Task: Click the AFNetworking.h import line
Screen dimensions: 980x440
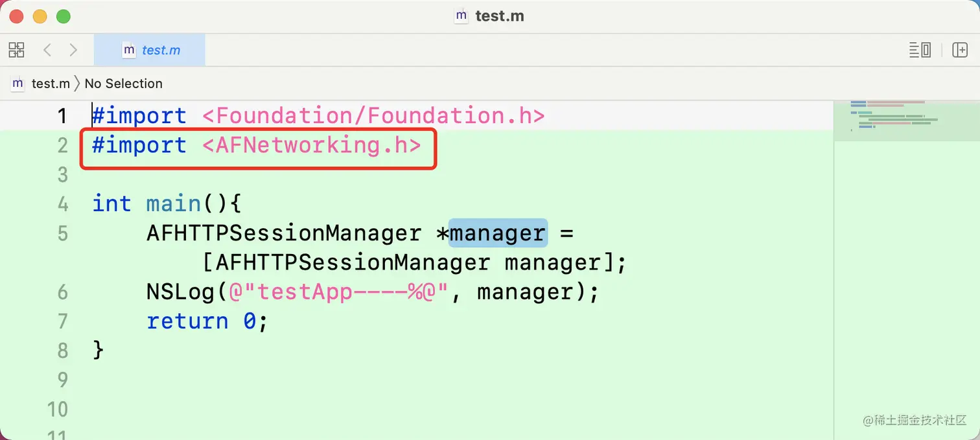Action: tap(257, 145)
